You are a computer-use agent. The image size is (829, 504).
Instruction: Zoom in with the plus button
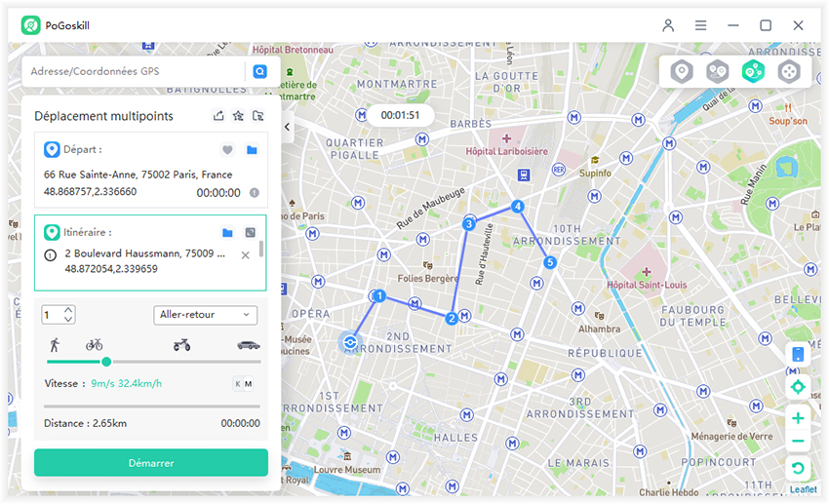pyautogui.click(x=798, y=418)
